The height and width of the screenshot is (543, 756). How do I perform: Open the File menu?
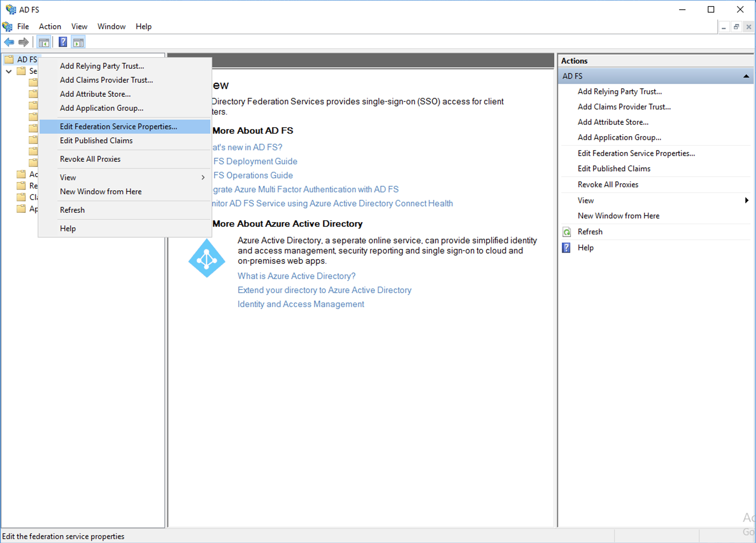coord(23,26)
